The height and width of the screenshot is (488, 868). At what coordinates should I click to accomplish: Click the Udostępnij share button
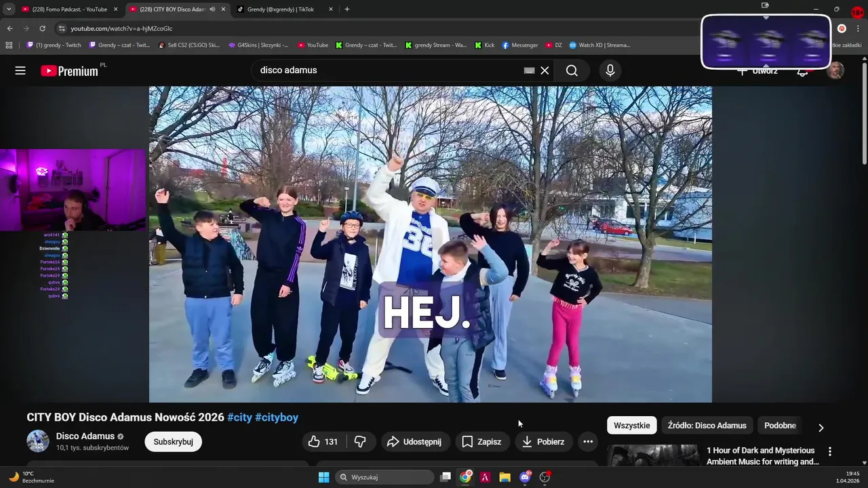click(x=414, y=442)
